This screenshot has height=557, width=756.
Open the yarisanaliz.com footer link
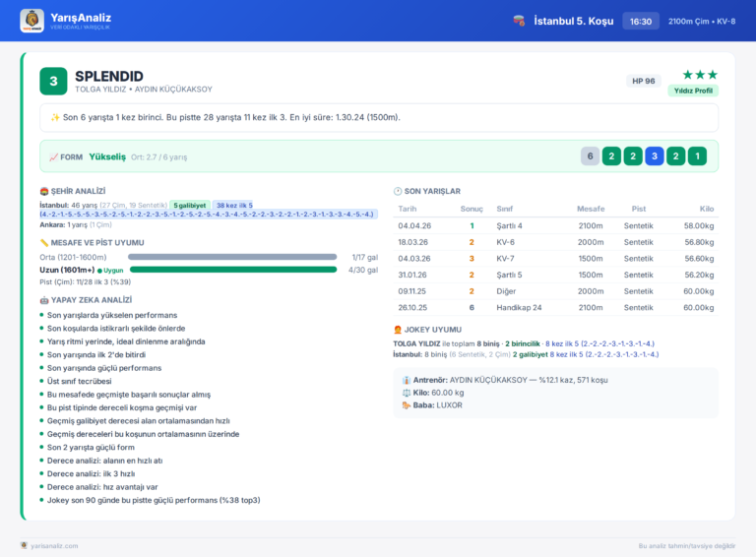[x=54, y=546]
